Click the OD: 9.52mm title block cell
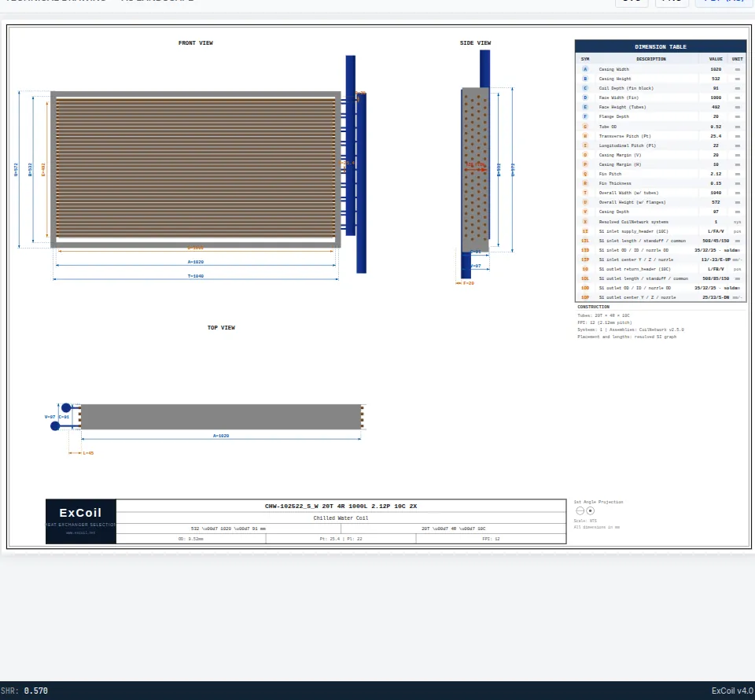755x700 pixels. [190, 539]
